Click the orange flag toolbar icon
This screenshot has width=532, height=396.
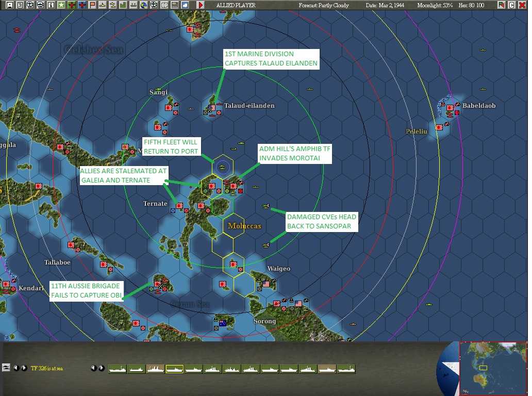(x=92, y=5)
